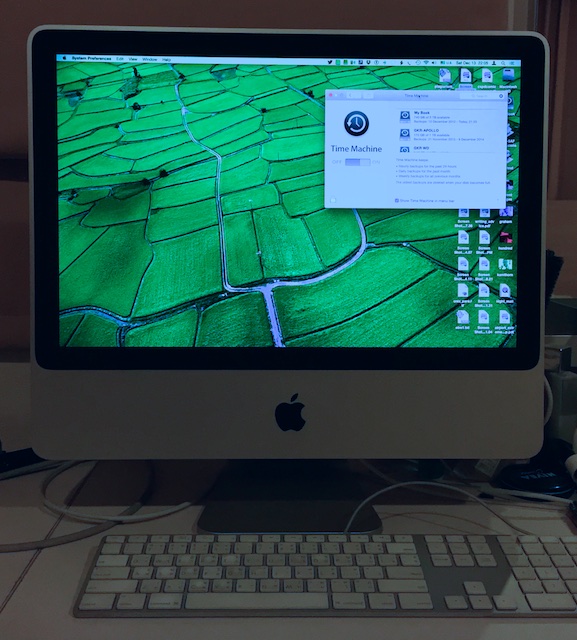The height and width of the screenshot is (640, 577).
Task: Select the My Book backup disk
Action: point(447,117)
